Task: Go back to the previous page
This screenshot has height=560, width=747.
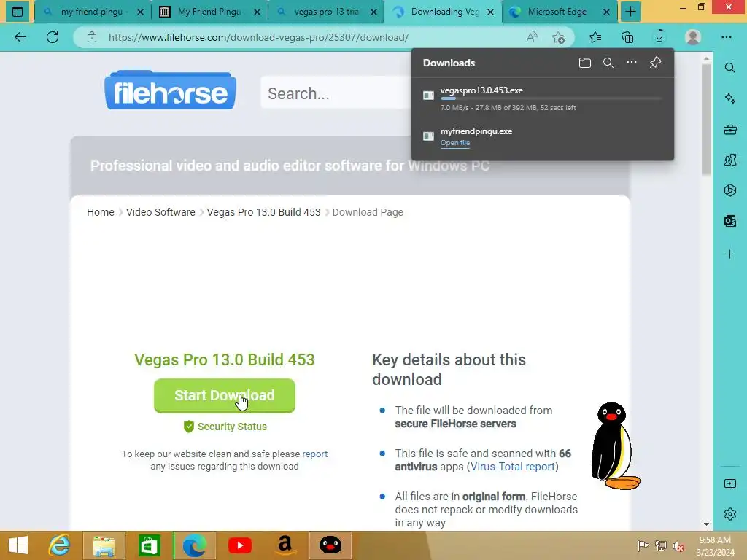Action: coord(20,37)
